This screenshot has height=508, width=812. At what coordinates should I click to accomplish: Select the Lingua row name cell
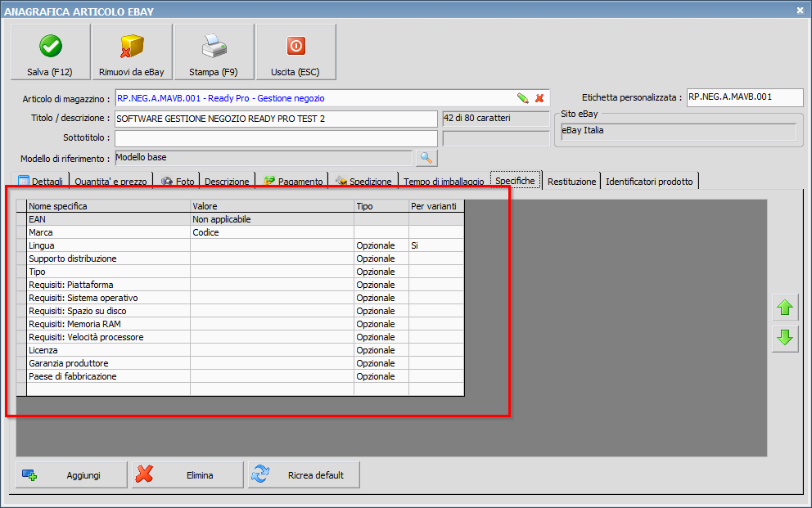tap(109, 245)
